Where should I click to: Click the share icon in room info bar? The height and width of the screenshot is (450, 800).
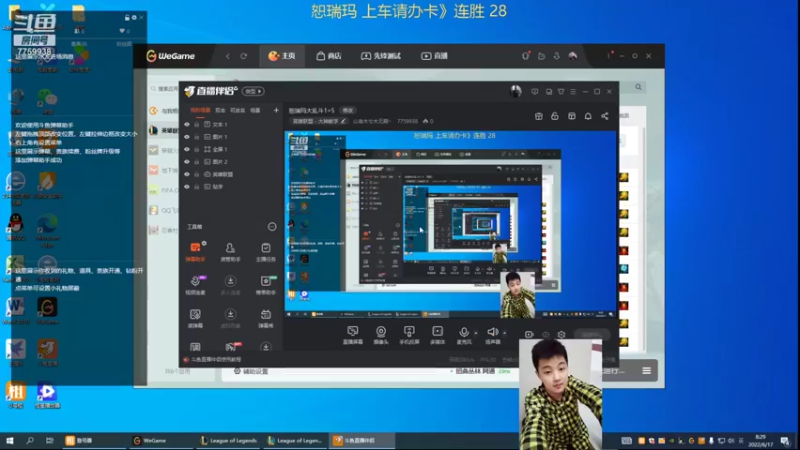(x=605, y=116)
